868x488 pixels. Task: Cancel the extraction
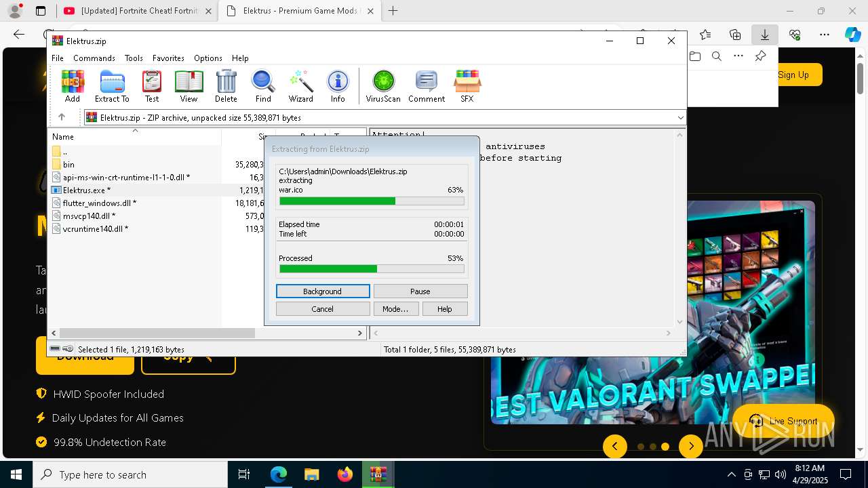pyautogui.click(x=323, y=309)
